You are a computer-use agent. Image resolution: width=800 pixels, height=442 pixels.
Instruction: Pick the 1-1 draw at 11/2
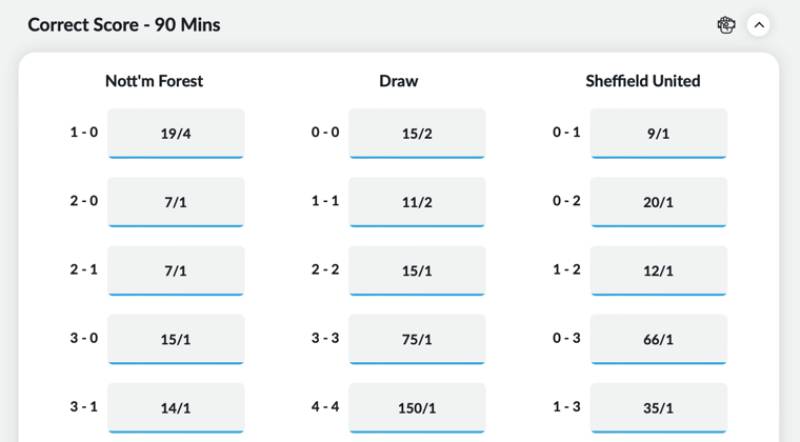point(417,202)
